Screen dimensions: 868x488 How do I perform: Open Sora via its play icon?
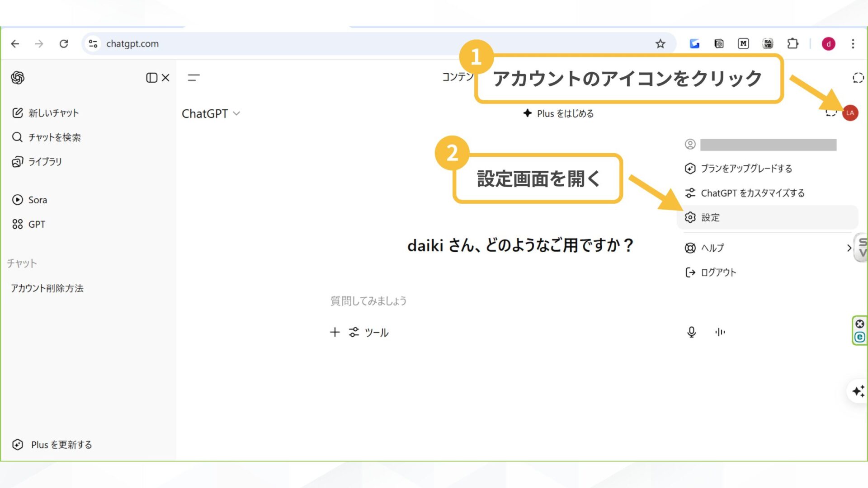point(17,200)
